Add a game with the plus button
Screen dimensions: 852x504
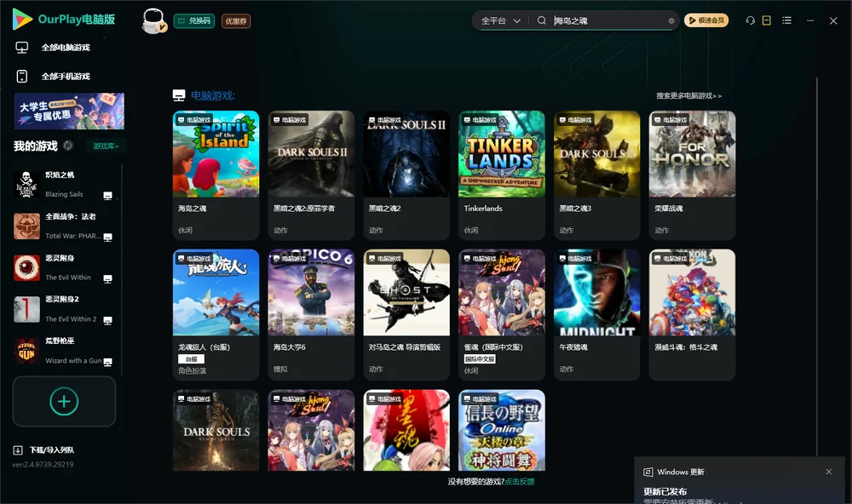coord(64,401)
